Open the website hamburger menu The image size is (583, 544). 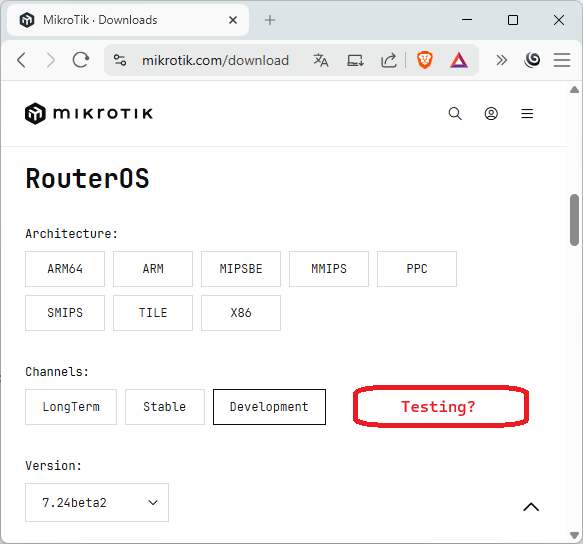tap(527, 113)
